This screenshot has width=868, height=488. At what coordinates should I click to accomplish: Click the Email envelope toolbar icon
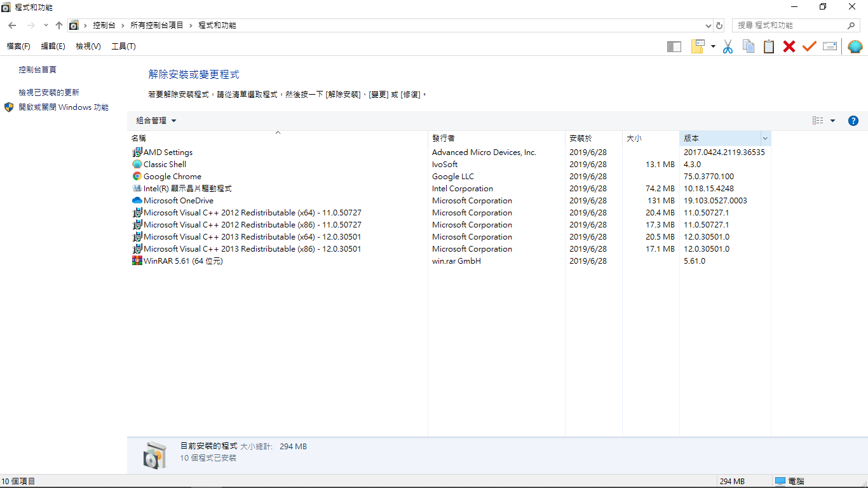830,46
